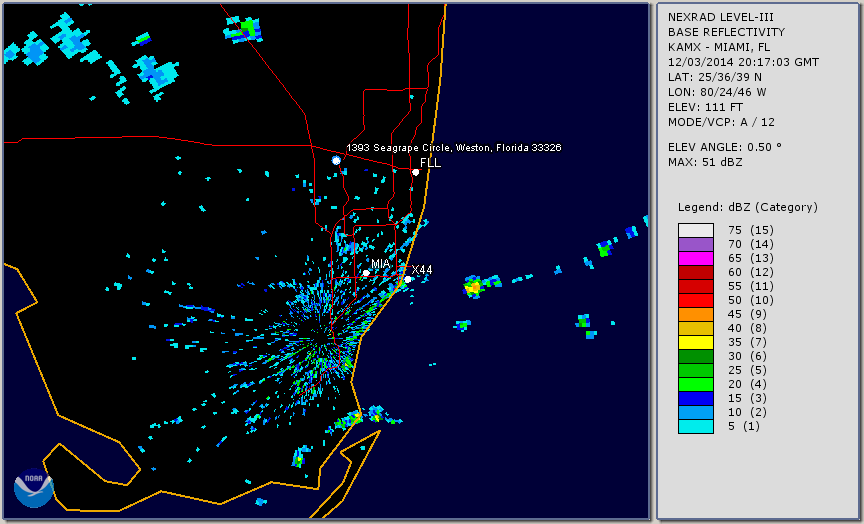Click the 'ELEV: 111 FT' text
This screenshot has width=864, height=524.
705,107
